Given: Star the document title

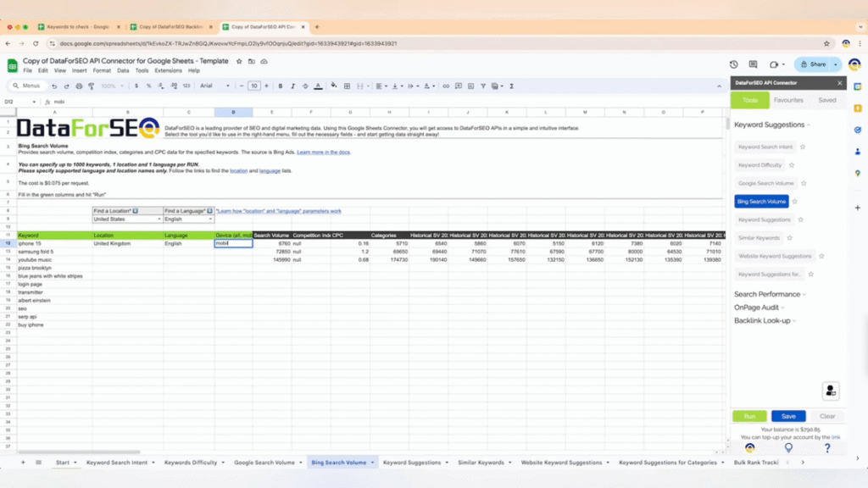Looking at the screenshot, I should (239, 61).
